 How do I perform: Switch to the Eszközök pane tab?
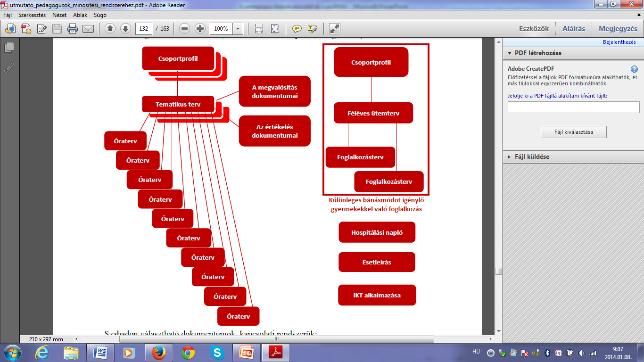tap(534, 29)
